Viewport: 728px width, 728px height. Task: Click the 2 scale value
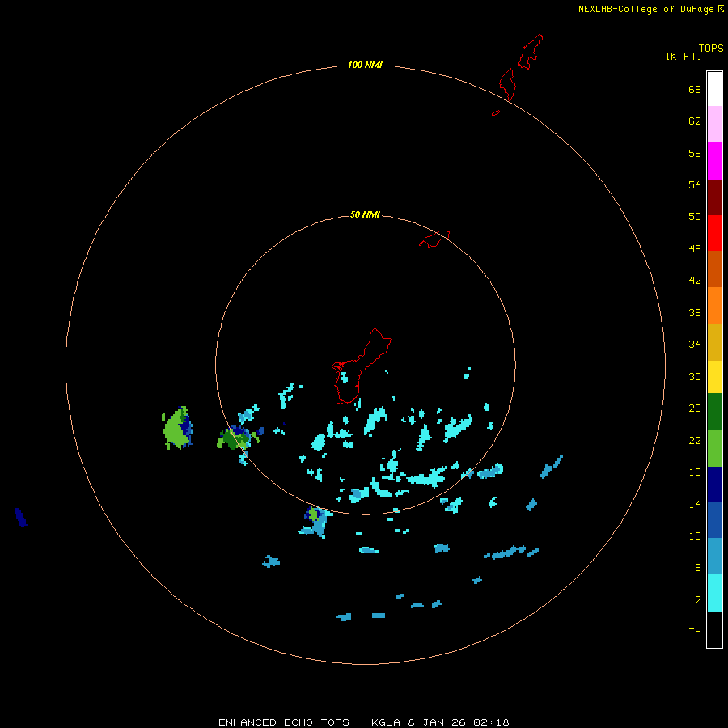pos(698,600)
